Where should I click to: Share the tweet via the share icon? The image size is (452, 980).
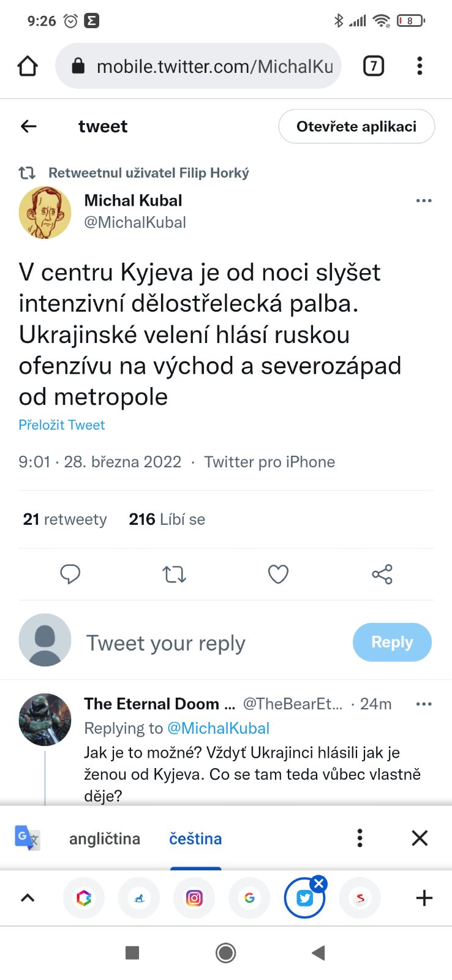[382, 574]
